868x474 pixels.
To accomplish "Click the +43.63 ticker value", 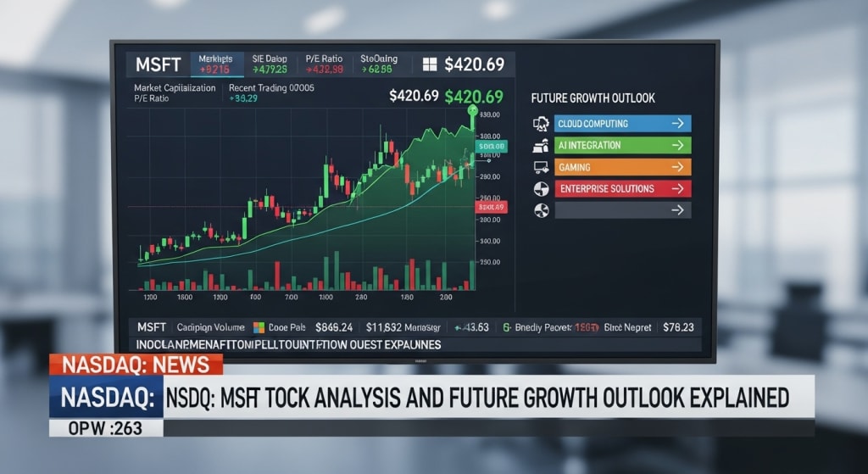I will [471, 327].
